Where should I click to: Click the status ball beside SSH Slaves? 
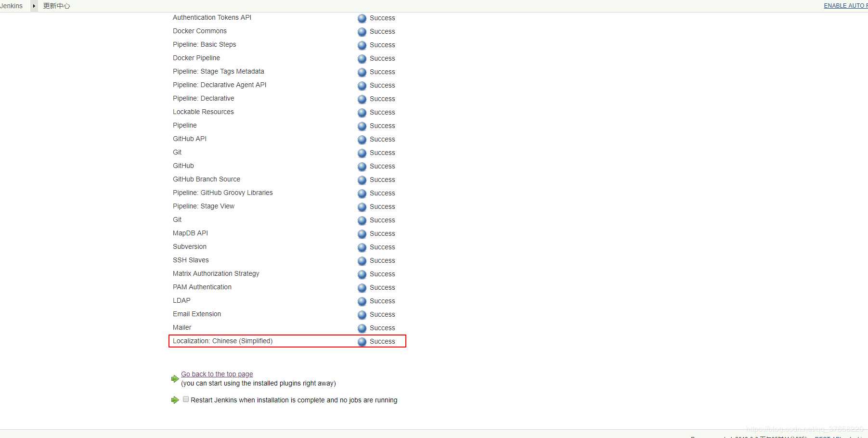click(362, 261)
